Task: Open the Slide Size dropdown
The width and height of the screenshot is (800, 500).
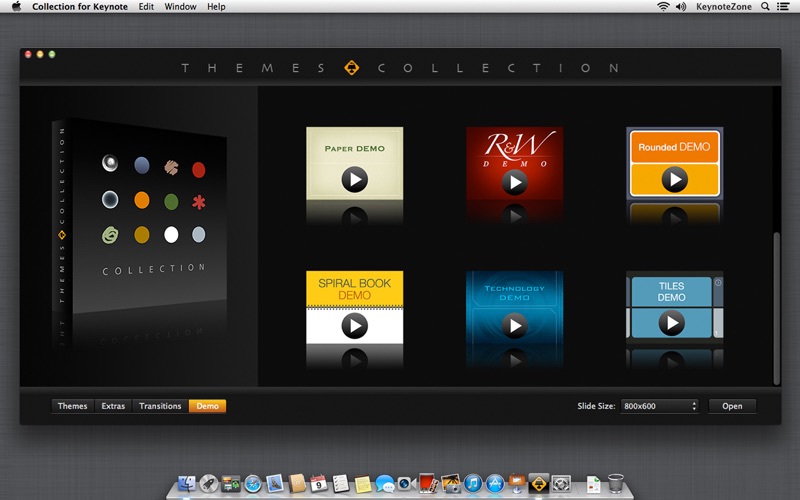Action: tap(659, 406)
